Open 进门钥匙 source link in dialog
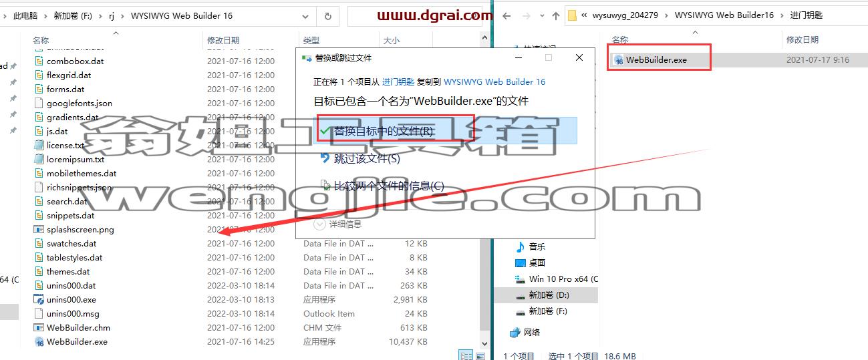 398,81
